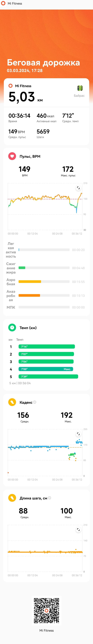Select the kilometer 5 pace bar 7'39"
93x644 pixels.
tap(48, 377)
